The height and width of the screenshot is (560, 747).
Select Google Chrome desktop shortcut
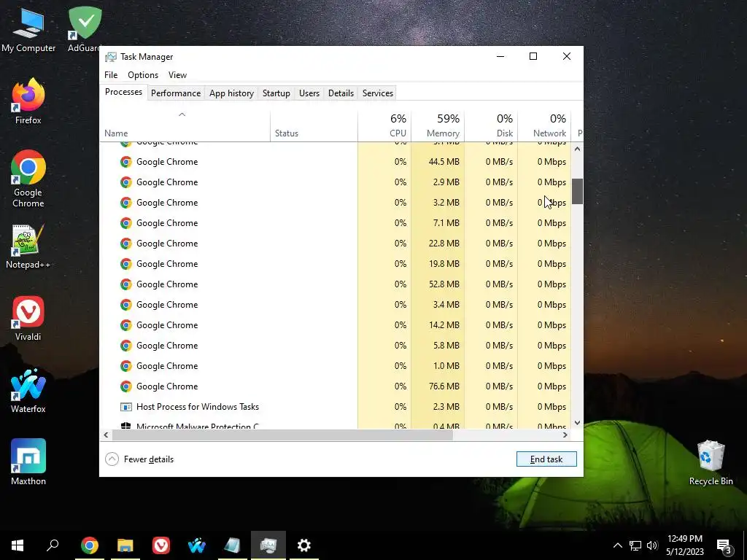[x=28, y=179]
